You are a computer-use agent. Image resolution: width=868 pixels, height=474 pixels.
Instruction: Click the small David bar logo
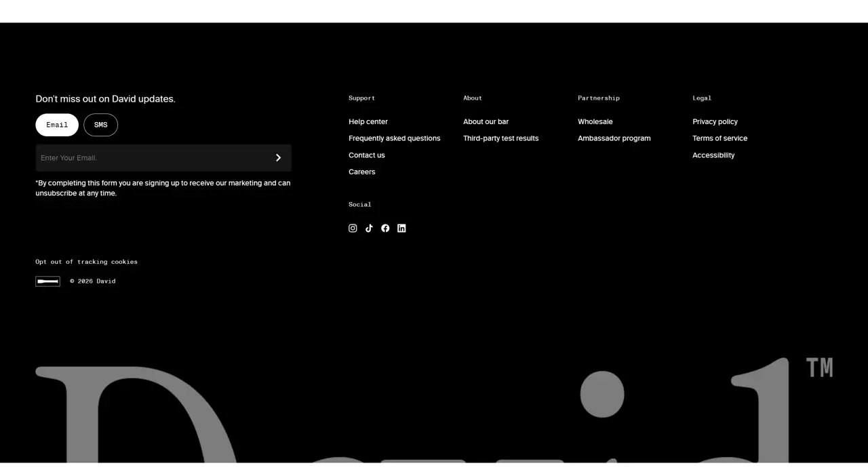tap(47, 281)
